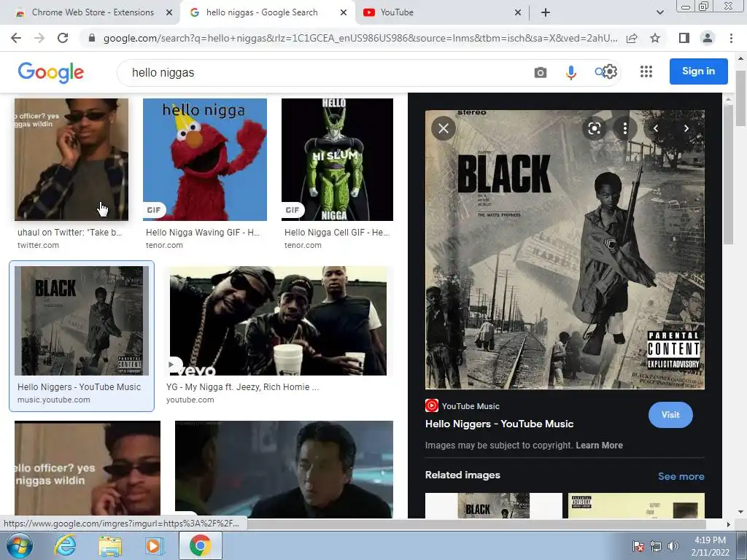Open the twitter.com result caption link
Image resolution: width=747 pixels, height=560 pixels.
[69, 233]
